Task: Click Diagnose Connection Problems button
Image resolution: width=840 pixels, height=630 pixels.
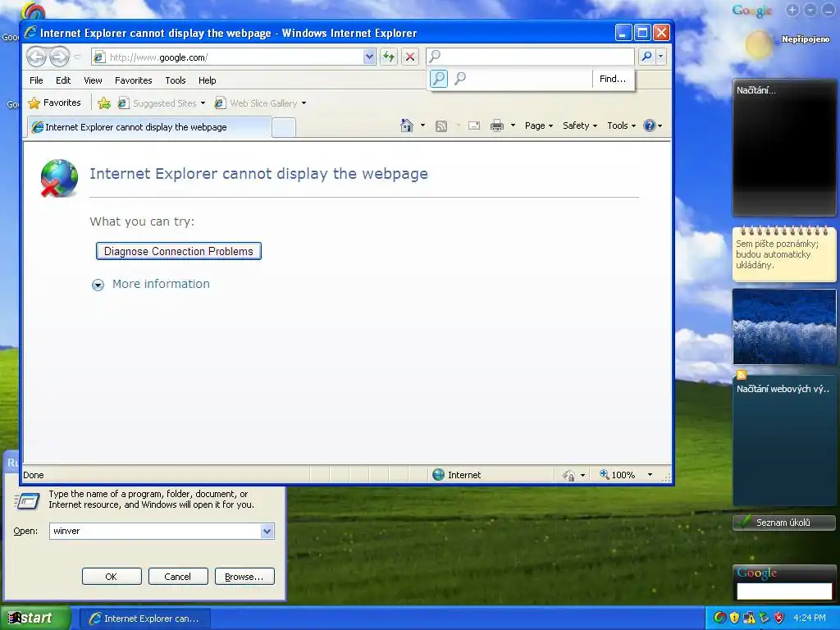Action: click(x=178, y=251)
